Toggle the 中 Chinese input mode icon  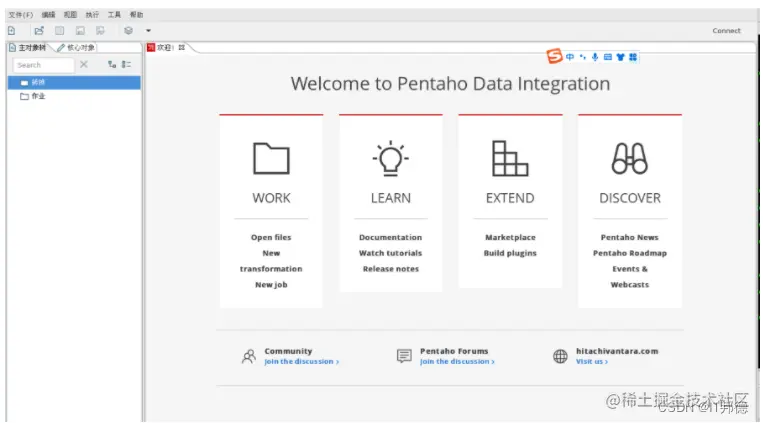pyautogui.click(x=570, y=57)
